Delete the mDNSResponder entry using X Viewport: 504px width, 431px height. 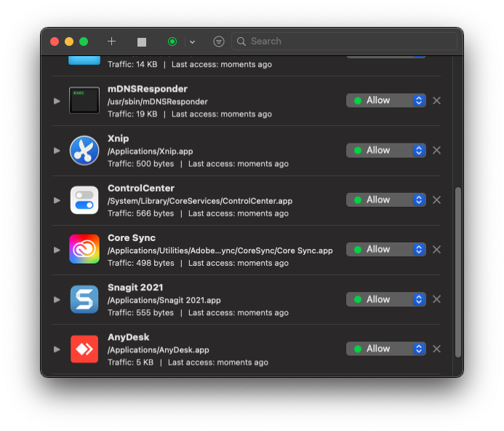(436, 100)
